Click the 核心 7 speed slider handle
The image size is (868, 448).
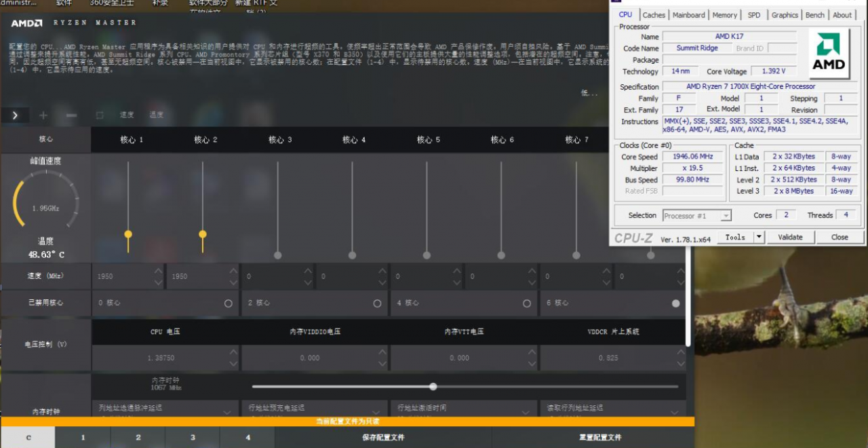click(576, 255)
